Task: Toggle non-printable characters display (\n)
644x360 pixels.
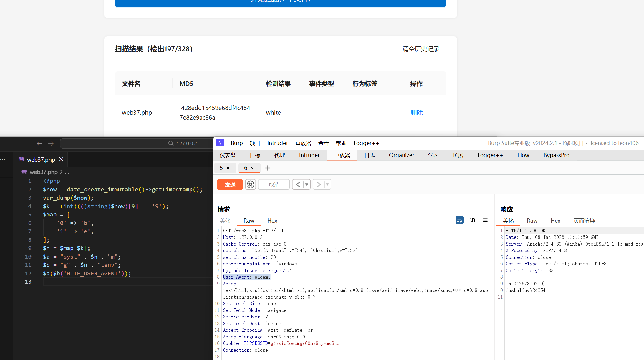Action: click(x=473, y=220)
